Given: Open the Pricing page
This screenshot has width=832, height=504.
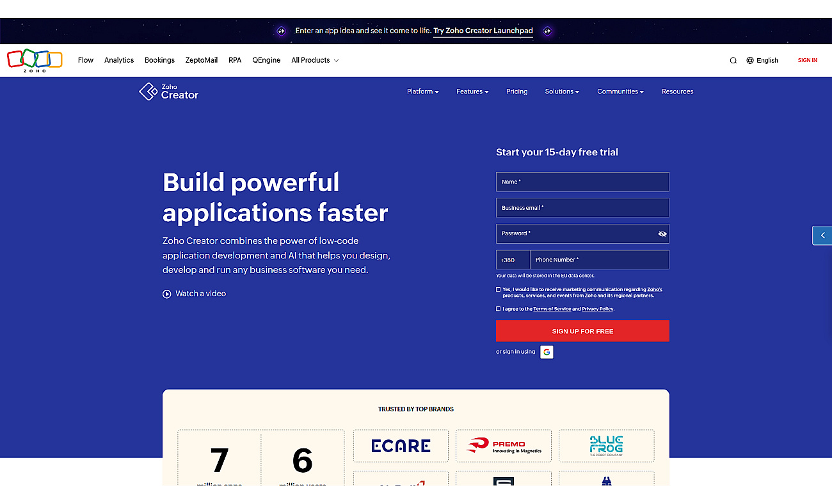Looking at the screenshot, I should point(517,91).
